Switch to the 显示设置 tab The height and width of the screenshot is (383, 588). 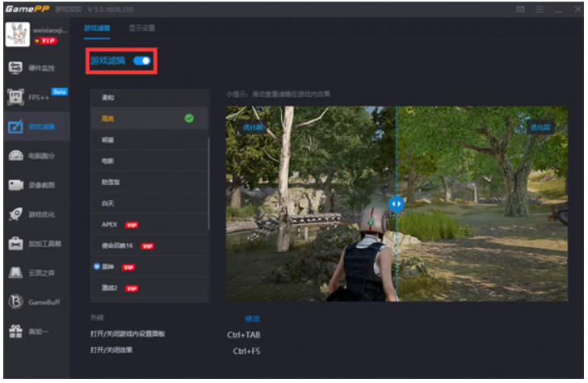(x=142, y=28)
